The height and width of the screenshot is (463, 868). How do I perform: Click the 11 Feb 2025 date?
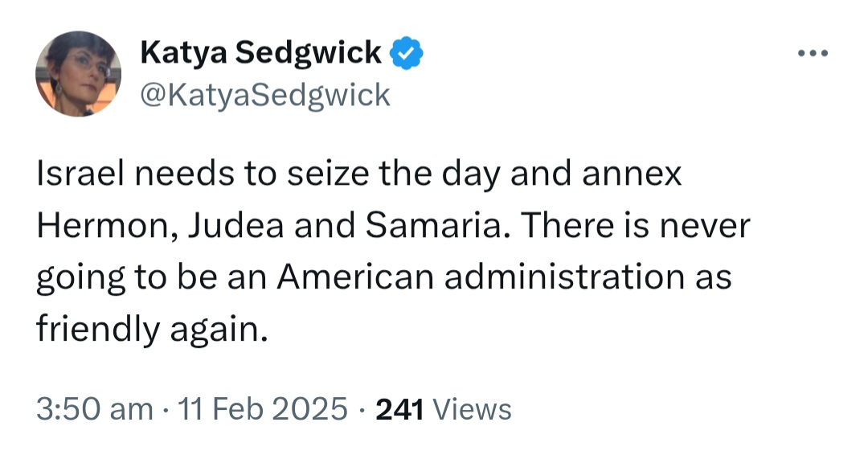coord(262,410)
